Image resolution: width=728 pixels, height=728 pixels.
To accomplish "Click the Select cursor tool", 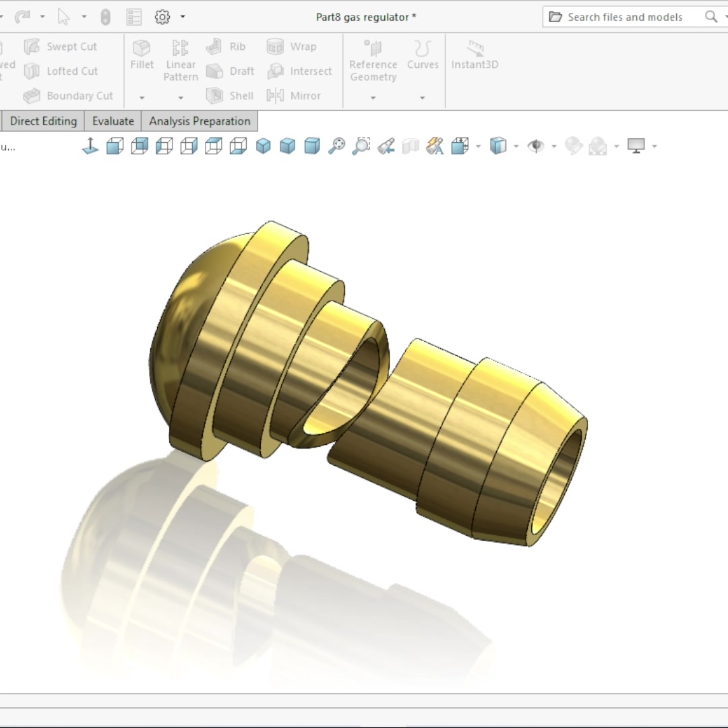I will pos(63,17).
